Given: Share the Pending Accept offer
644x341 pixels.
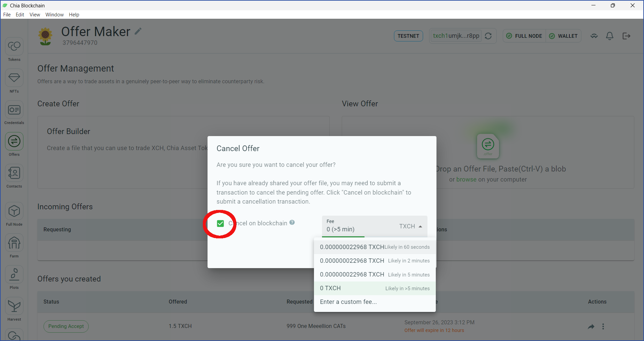Looking at the screenshot, I should pos(591,327).
